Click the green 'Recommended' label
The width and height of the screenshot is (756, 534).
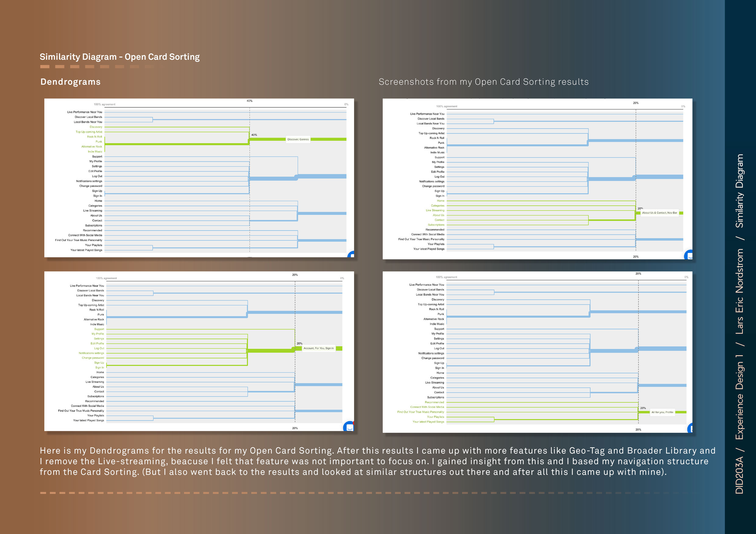pos(434,402)
